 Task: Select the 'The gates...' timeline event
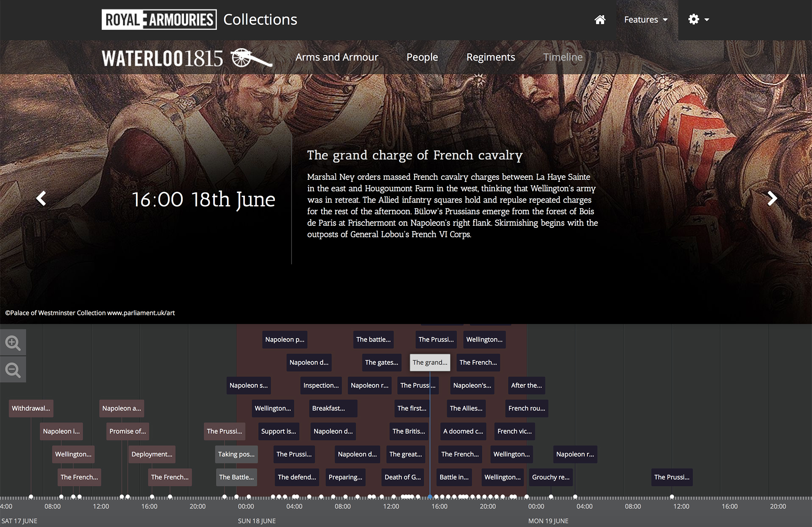pos(382,363)
